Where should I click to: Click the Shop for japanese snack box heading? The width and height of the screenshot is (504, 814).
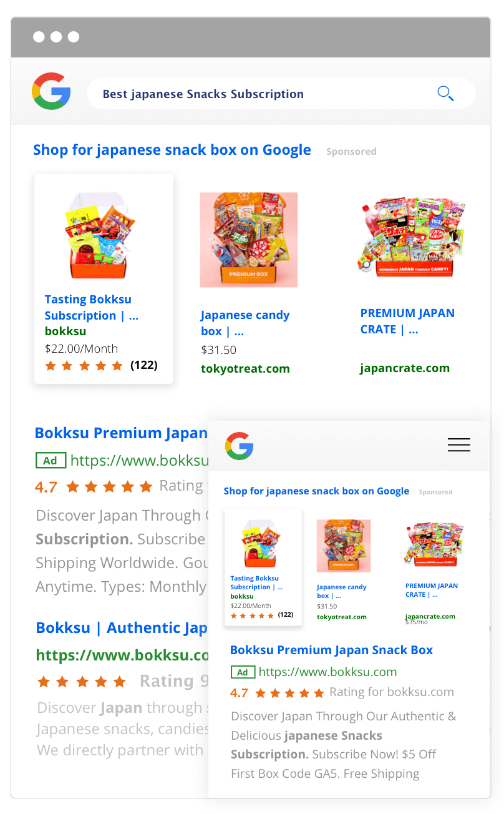(172, 150)
